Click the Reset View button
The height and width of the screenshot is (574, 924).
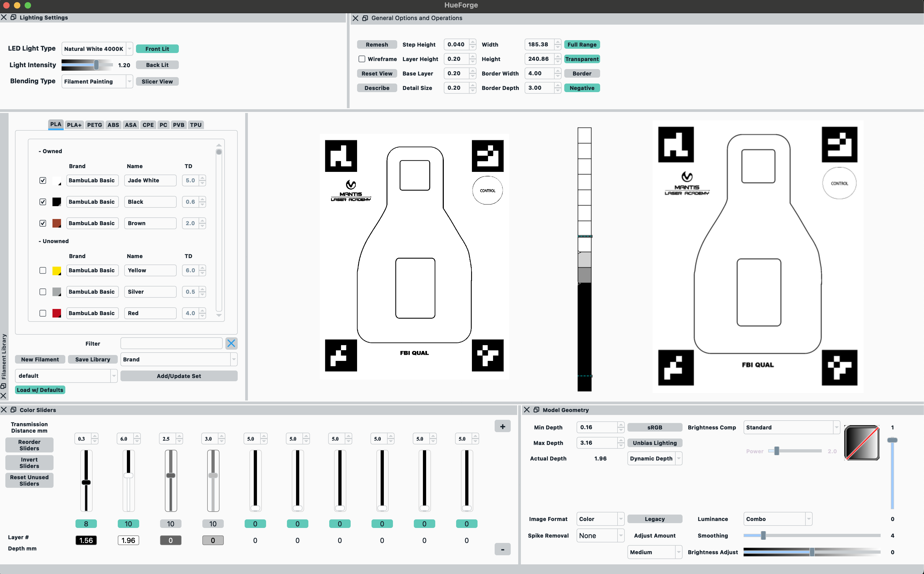pyautogui.click(x=377, y=73)
